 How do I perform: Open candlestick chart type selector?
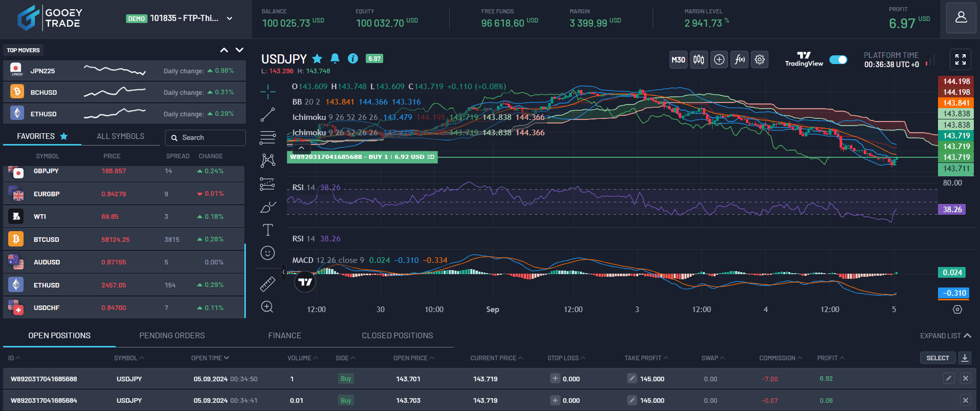[698, 59]
